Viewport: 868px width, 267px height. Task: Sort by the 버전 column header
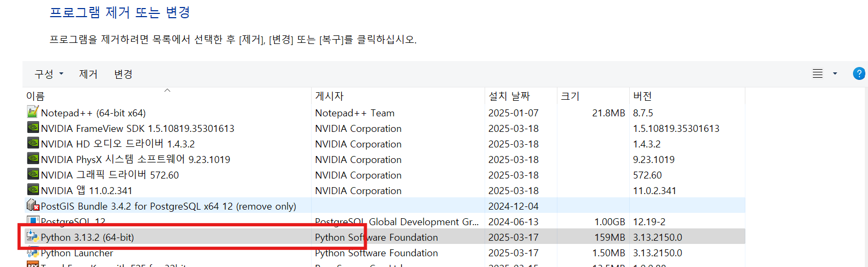click(687, 96)
